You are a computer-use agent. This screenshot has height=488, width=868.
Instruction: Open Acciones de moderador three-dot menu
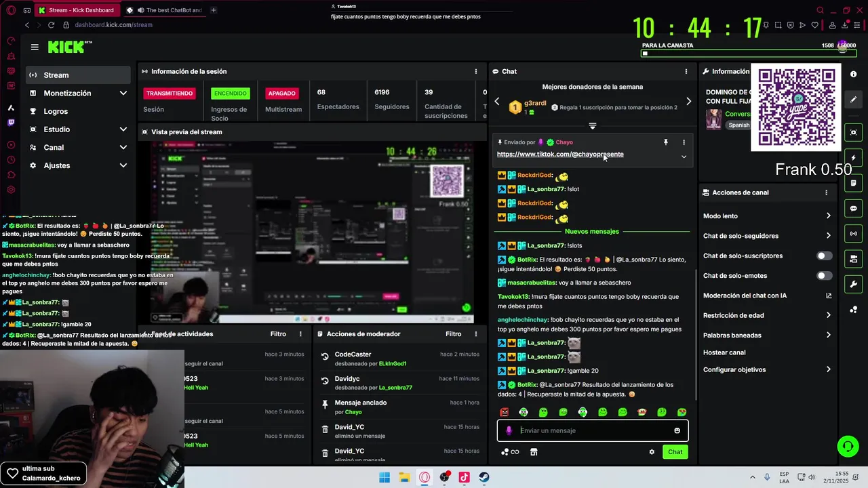pyautogui.click(x=475, y=334)
